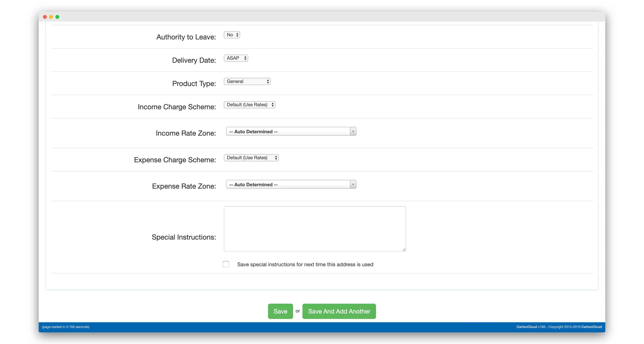Click the Expense Rate Zone arrow icon
Viewport: 644px width, 344px height.
pos(353,185)
